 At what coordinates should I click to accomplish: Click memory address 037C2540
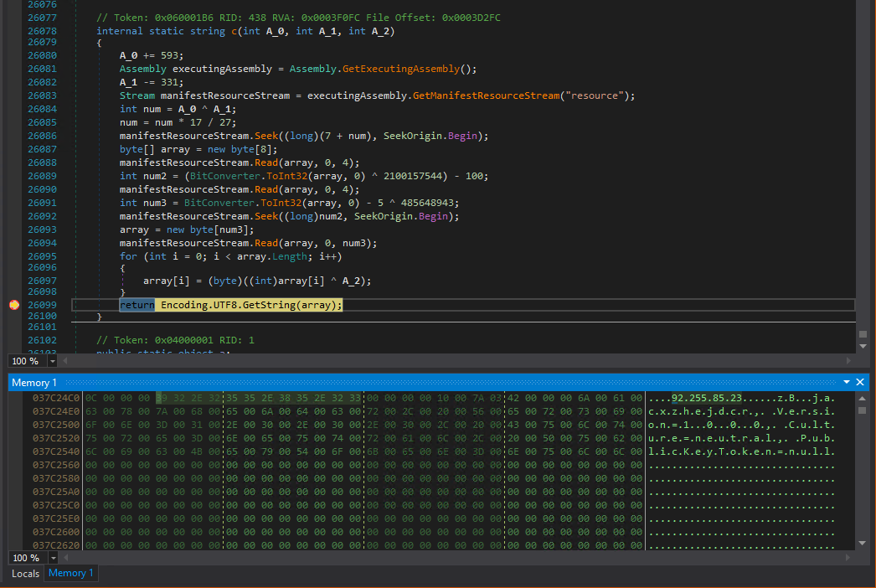(56, 451)
